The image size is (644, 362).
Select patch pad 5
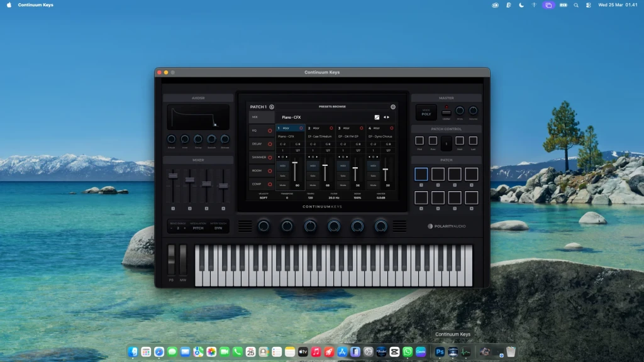coord(421,198)
